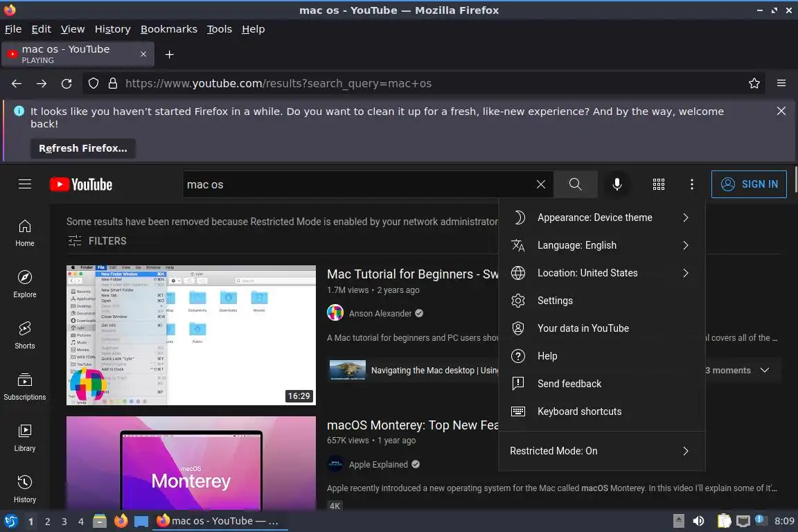Open the YouTube hamburger guide menu
This screenshot has height=532, width=798.
[x=25, y=184]
